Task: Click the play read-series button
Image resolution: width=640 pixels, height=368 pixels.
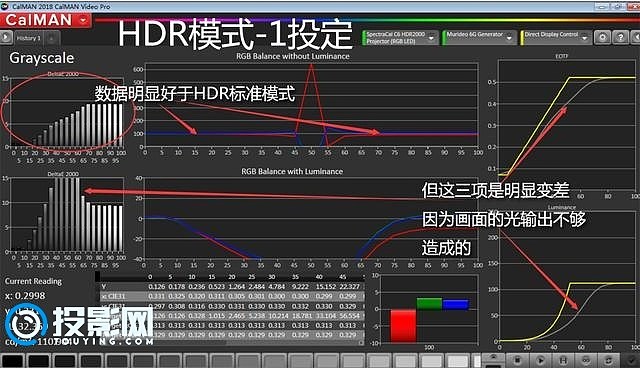Action: click(540, 360)
